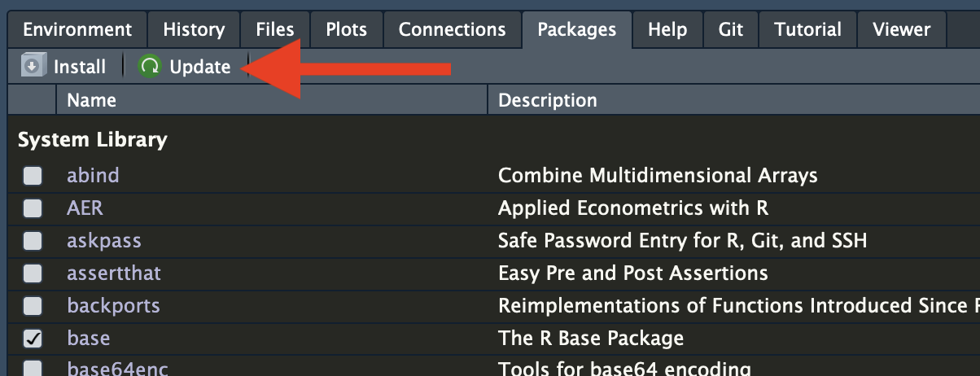980x376 pixels.
Task: Select the Connections tab
Action: 452,29
